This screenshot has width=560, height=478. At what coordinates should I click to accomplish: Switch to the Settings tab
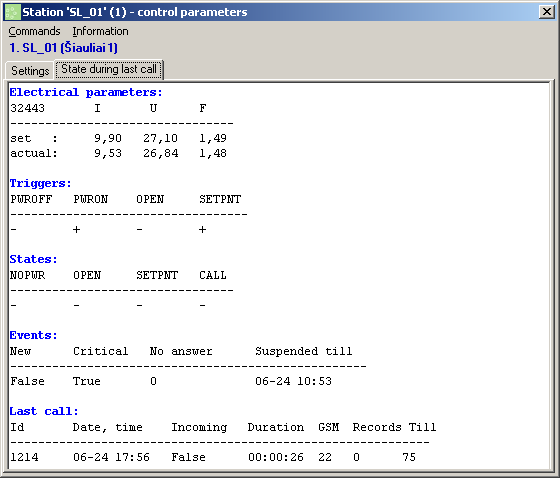[x=30, y=71]
